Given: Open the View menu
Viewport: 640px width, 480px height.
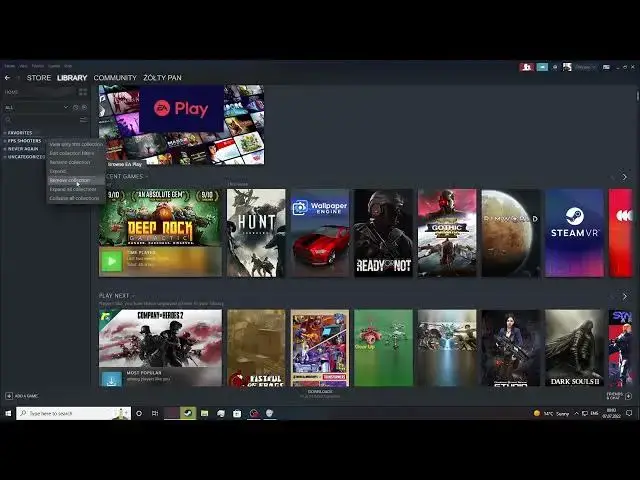Looking at the screenshot, I should 23,66.
